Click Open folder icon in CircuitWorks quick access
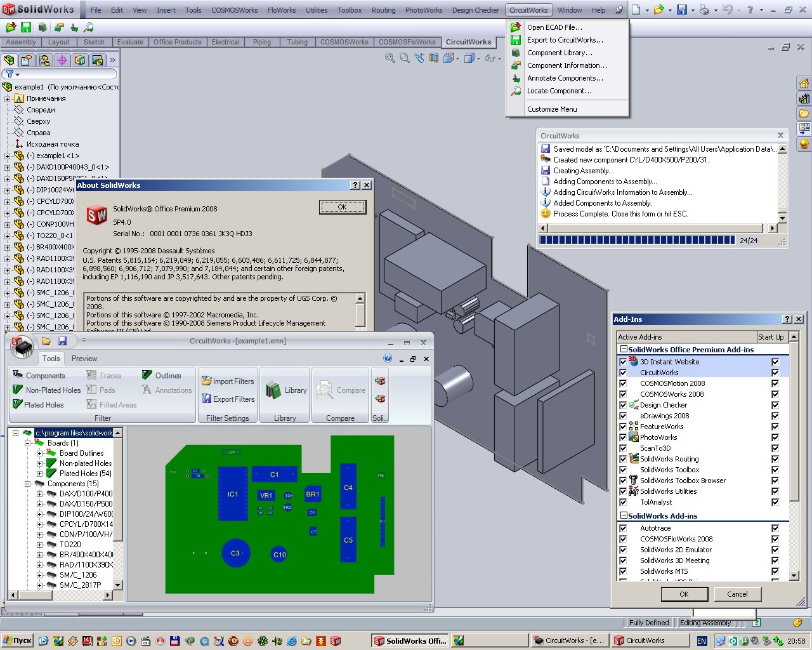Screen dimensions: 812x650 click(46, 341)
